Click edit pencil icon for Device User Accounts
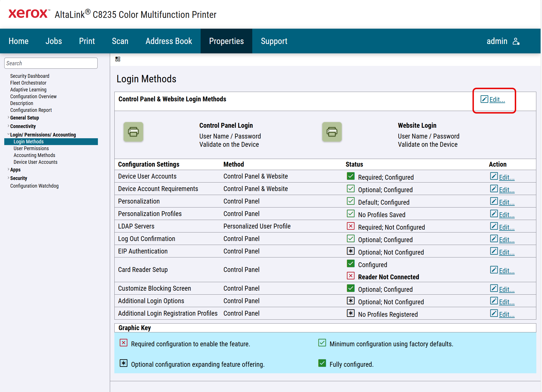The height and width of the screenshot is (392, 542). pyautogui.click(x=494, y=176)
